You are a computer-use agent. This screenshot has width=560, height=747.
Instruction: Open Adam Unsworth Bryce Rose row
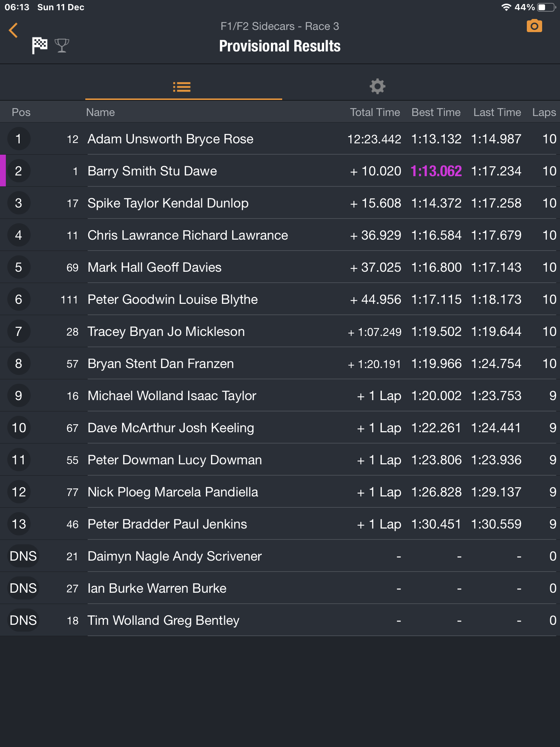(170, 139)
